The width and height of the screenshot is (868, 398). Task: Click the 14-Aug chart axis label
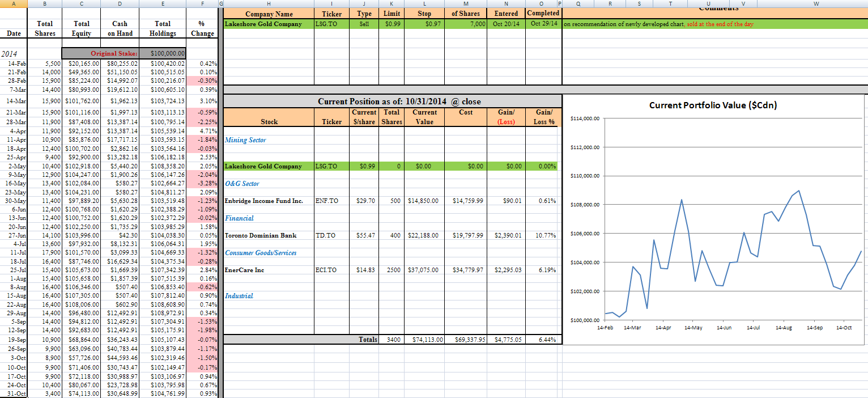tap(784, 328)
